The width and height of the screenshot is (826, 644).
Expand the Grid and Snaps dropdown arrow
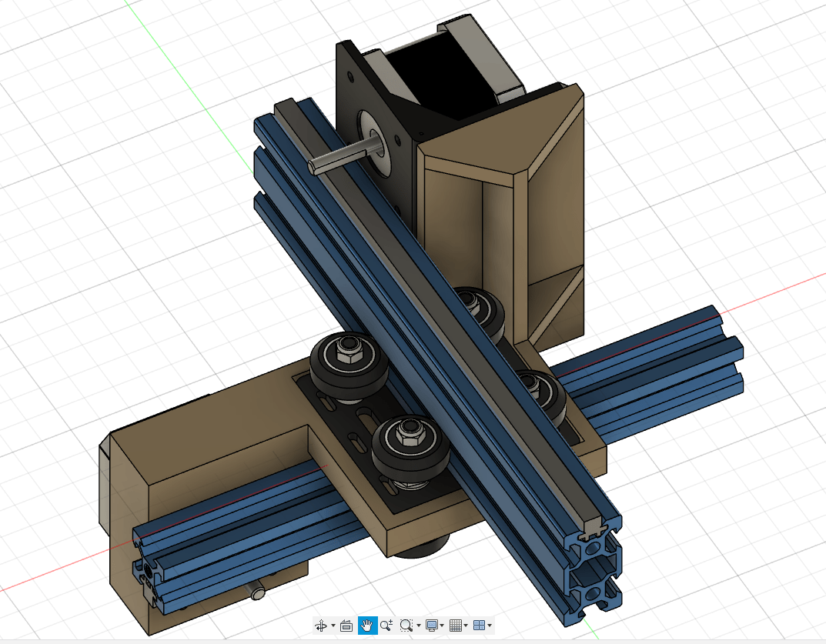pyautogui.click(x=466, y=626)
